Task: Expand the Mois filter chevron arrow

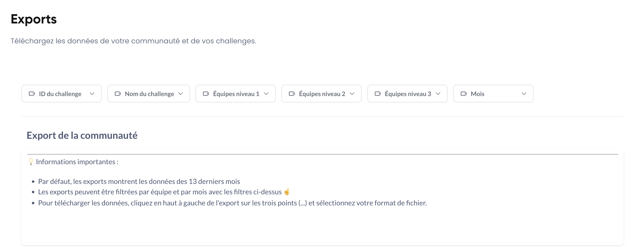Action: pos(524,94)
